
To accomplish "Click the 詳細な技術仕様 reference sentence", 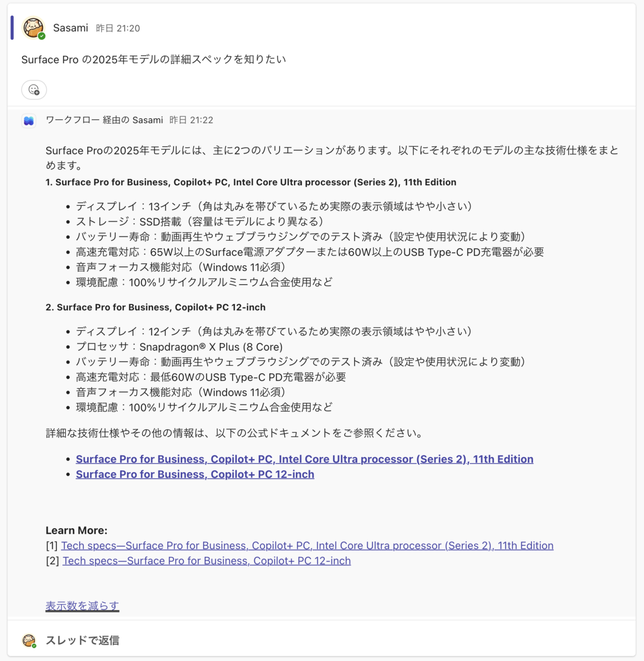I will 236,434.
